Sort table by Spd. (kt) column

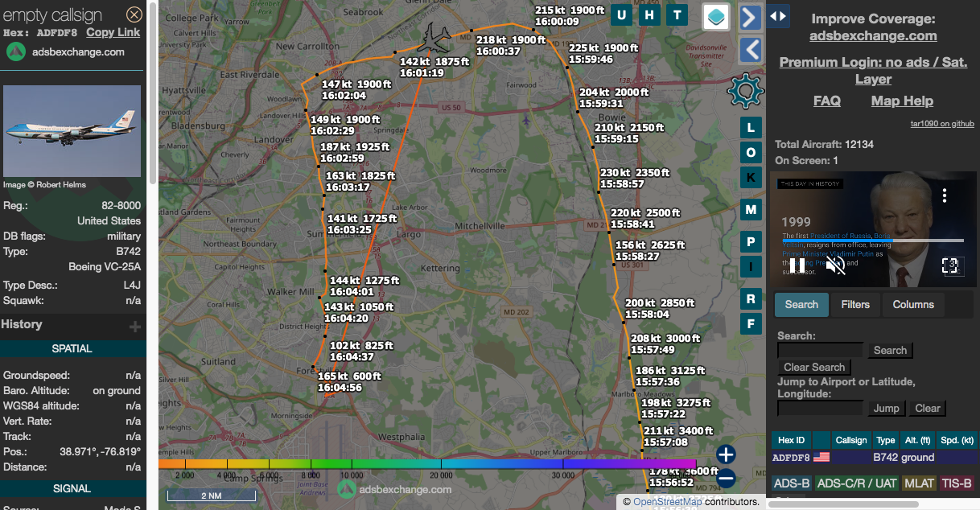[957, 440]
